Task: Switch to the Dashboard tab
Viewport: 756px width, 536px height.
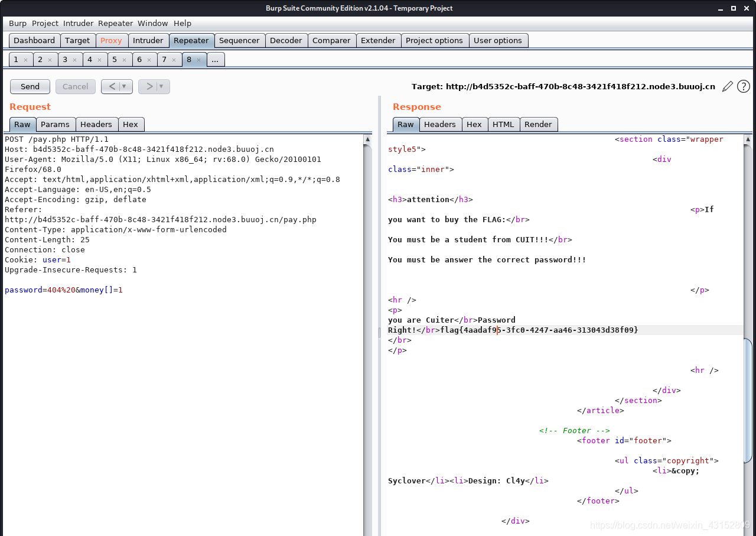Action: (x=34, y=40)
